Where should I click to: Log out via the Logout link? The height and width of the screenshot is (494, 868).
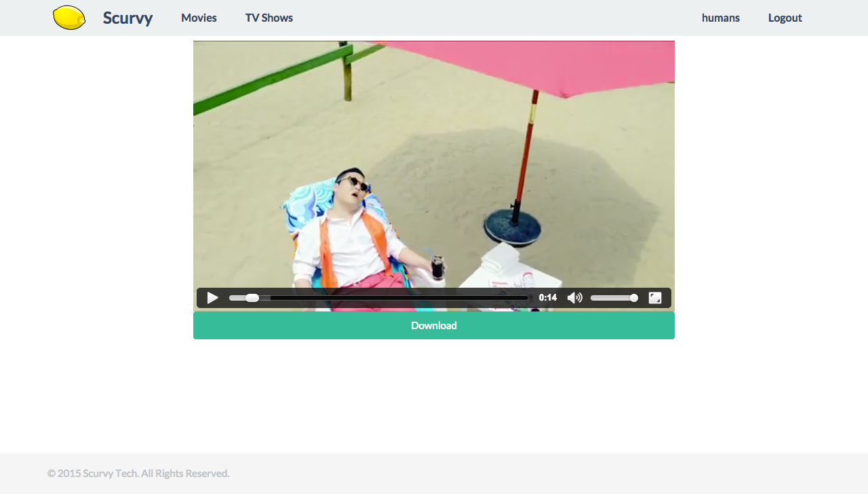point(785,18)
